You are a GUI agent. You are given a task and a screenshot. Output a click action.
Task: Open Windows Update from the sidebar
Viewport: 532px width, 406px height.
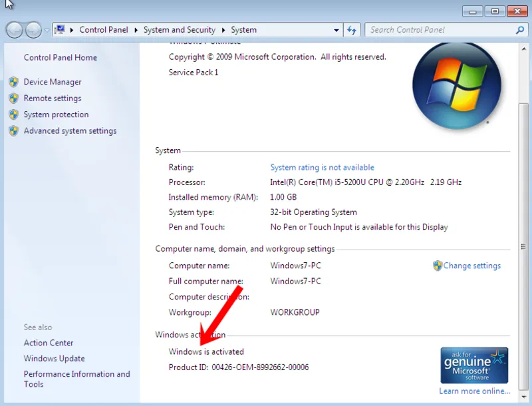click(54, 358)
